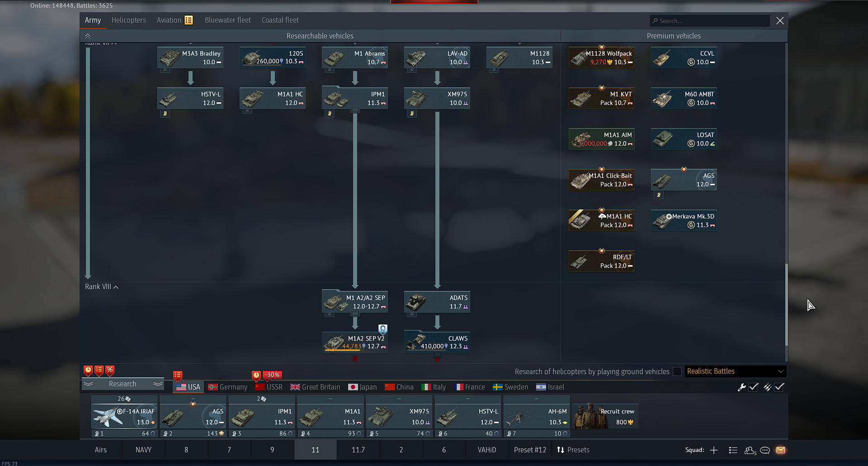Click the red percent discount marker icon
Viewport: 868px width, 466px height.
[110, 370]
